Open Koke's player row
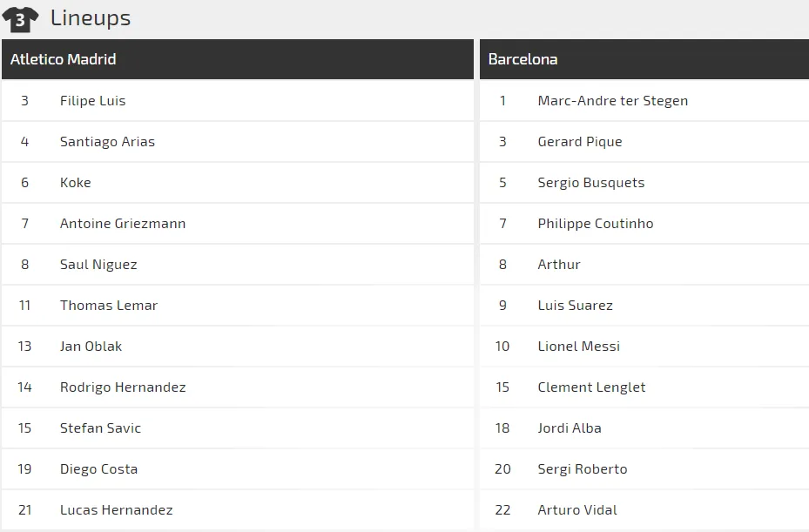 pos(238,183)
